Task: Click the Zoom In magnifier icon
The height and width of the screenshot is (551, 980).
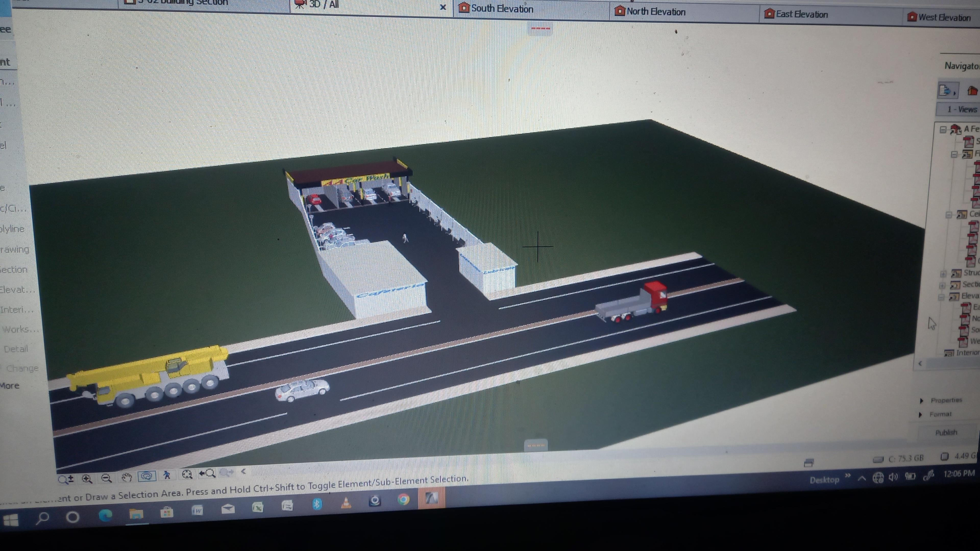Action: click(87, 479)
